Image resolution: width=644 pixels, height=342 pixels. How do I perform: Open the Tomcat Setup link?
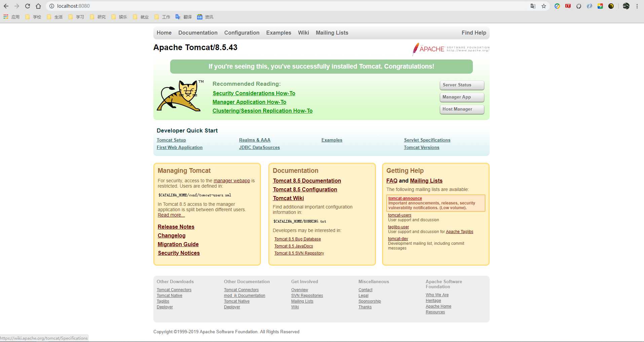tap(171, 140)
